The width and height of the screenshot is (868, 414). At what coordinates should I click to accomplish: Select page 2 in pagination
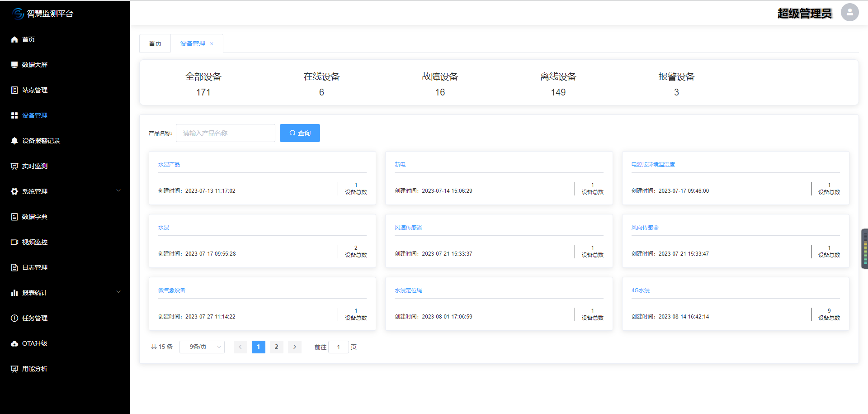coord(277,347)
